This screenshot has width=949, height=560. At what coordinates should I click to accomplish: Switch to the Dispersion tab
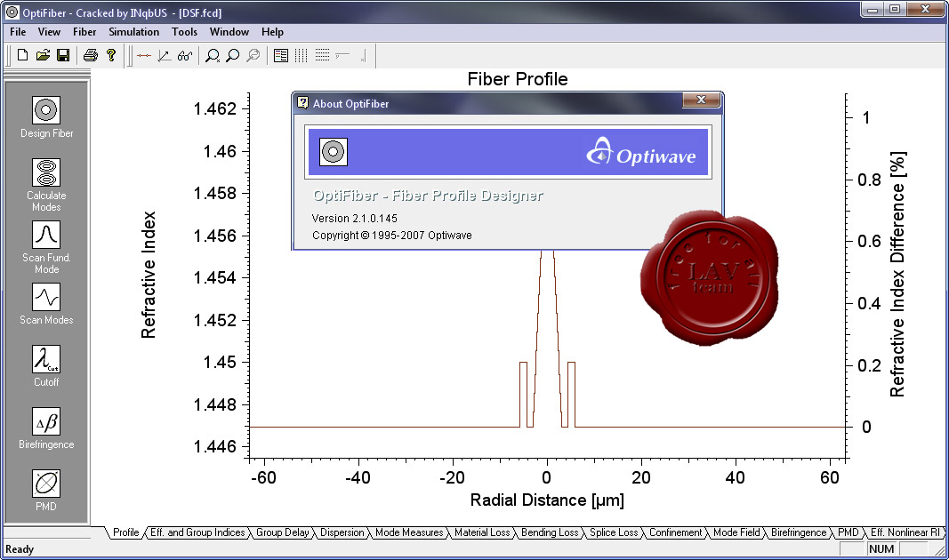point(342,532)
